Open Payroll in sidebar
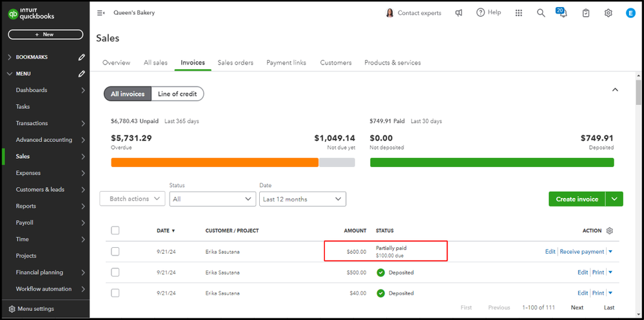The width and height of the screenshot is (644, 320). click(24, 223)
